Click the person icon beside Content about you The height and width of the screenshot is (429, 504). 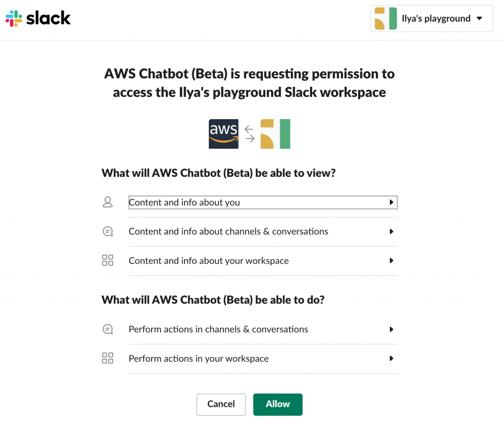coord(108,202)
